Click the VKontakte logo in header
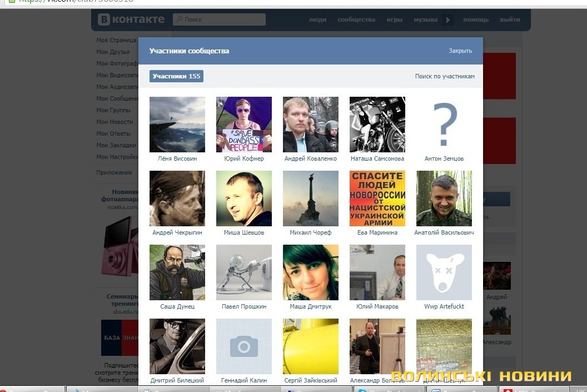This screenshot has height=392, width=587. click(x=131, y=19)
